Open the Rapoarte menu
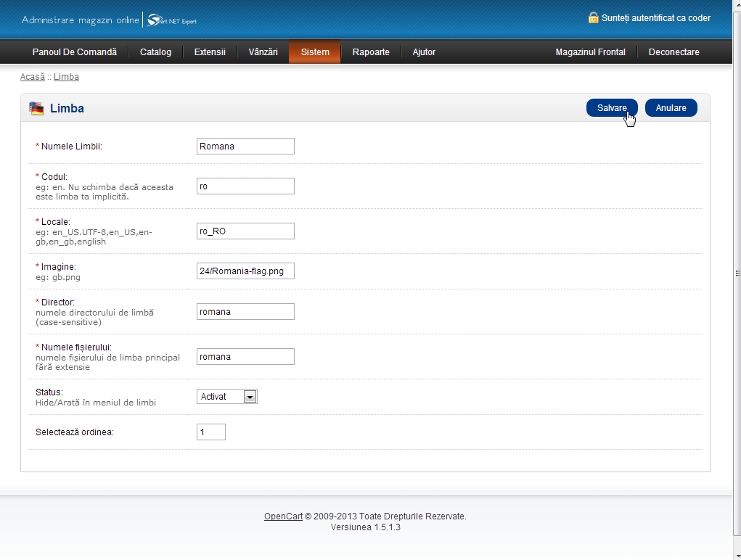Screen dimensions: 741x560 point(371,52)
